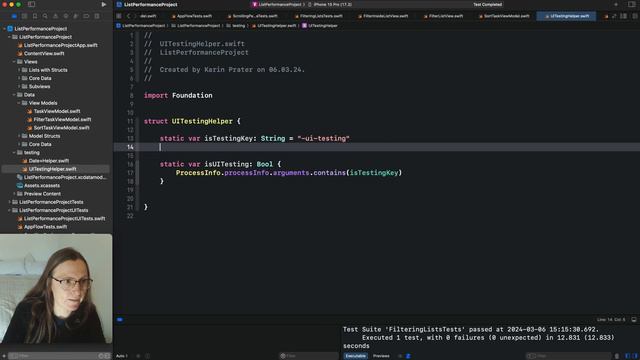Collapse the Views folder
This screenshot has width=640, height=360.
tap(14, 62)
